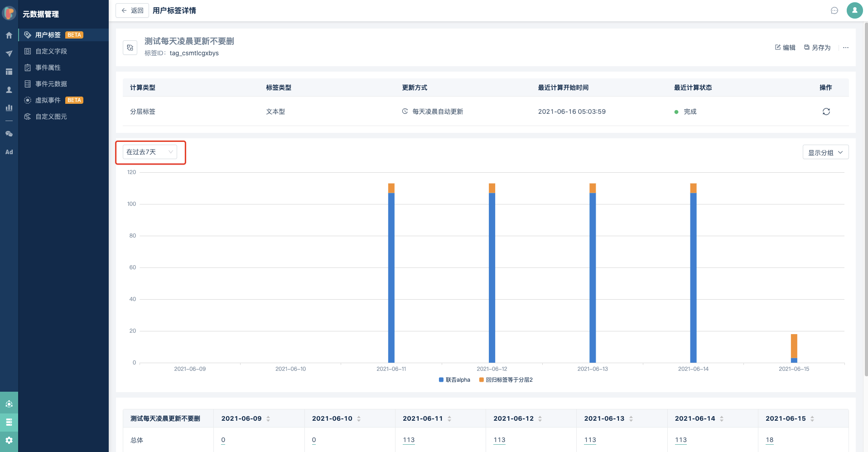
Task: Click the more options ellipsis icon
Action: pyautogui.click(x=845, y=48)
